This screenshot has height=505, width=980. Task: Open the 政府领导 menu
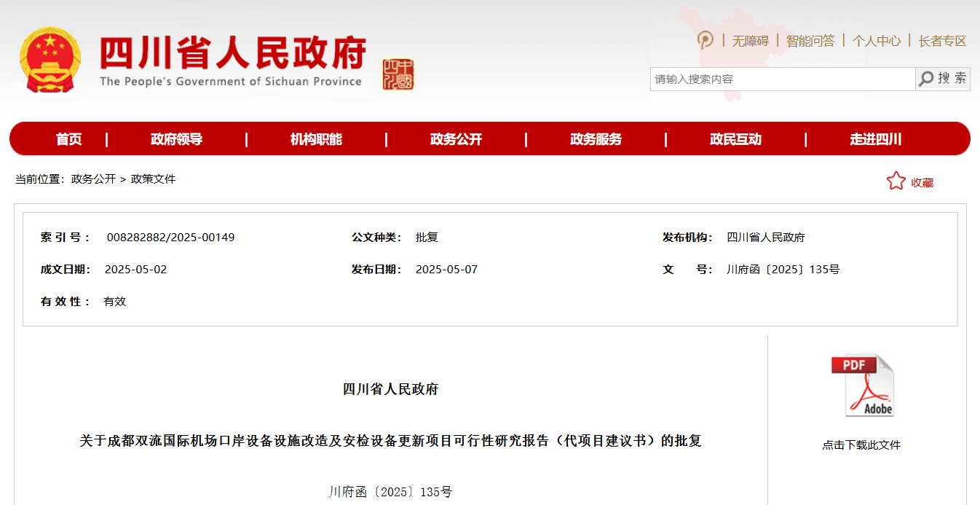pyautogui.click(x=176, y=139)
